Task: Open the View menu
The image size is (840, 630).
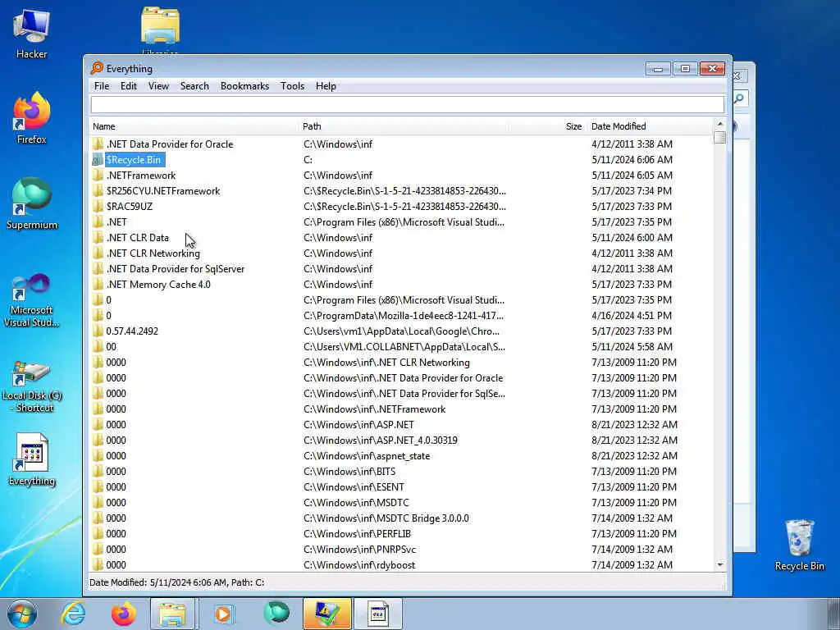Action: 158,86
